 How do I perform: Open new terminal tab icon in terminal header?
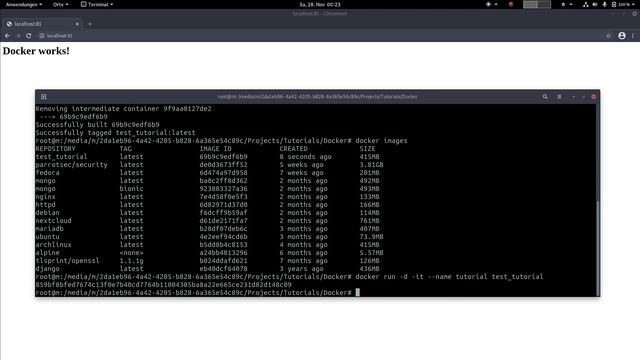coord(43,97)
